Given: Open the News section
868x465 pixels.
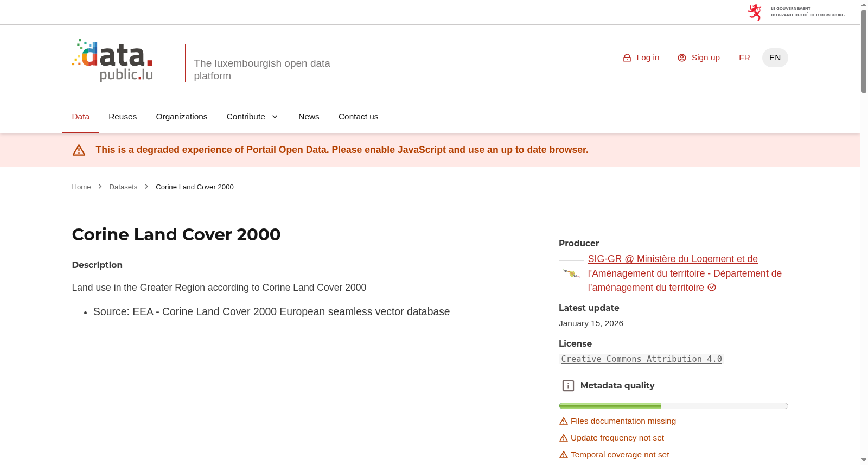Looking at the screenshot, I should click(309, 117).
